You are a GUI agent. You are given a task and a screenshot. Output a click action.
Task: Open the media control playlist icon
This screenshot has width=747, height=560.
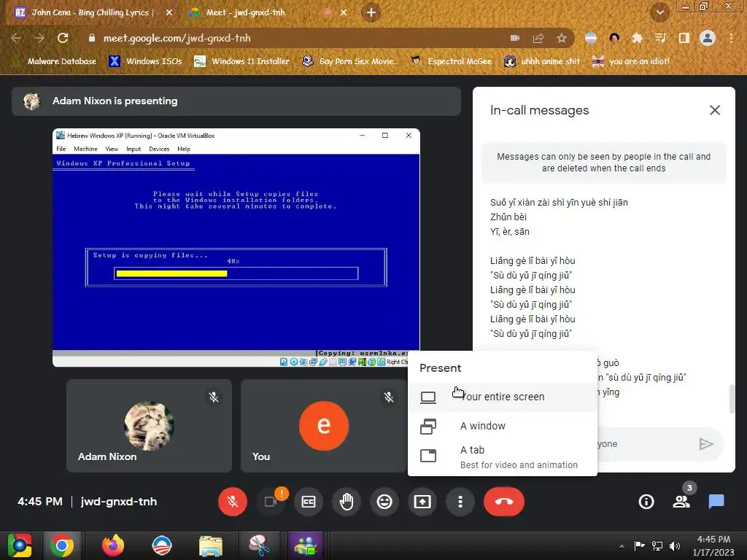660,38
